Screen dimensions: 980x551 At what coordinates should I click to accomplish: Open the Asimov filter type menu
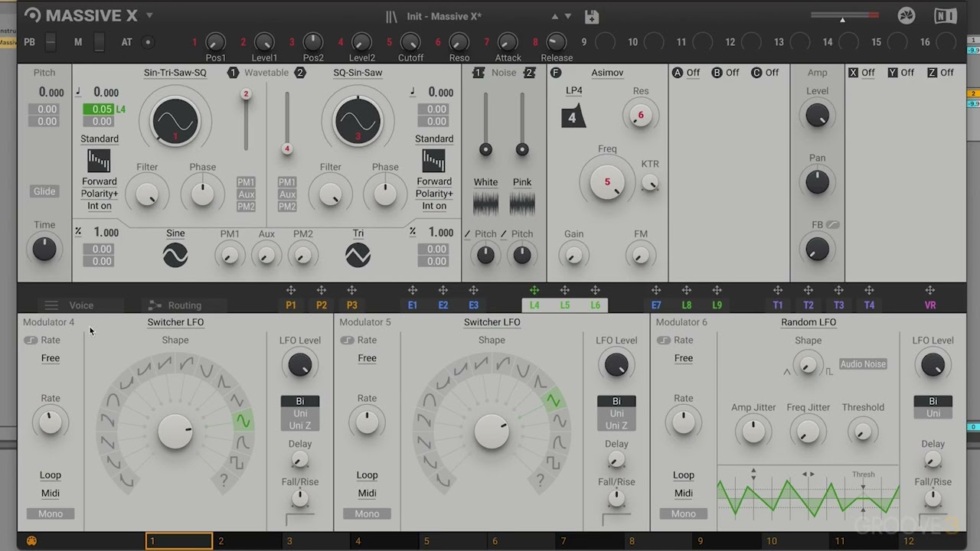607,73
